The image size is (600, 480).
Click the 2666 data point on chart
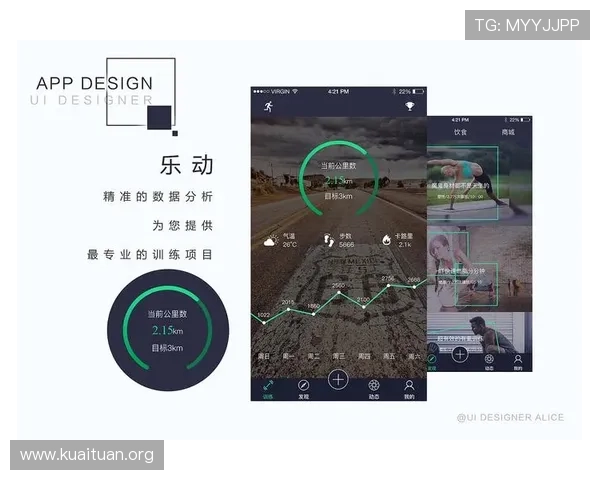tap(414, 286)
